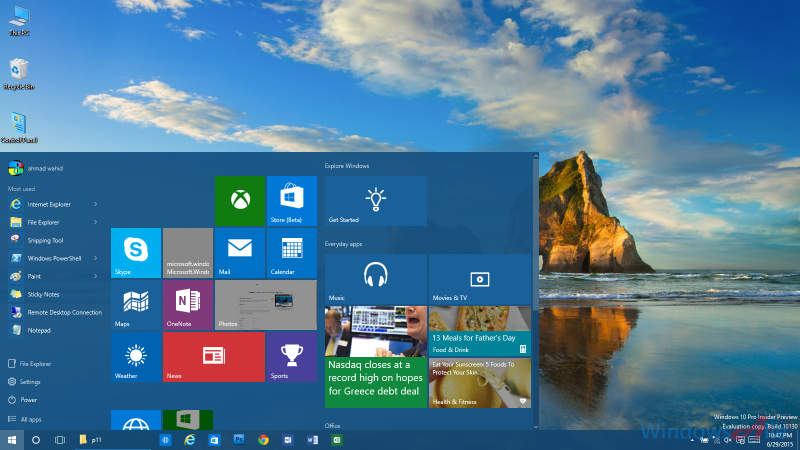
Task: Click the ahmad wahid user account
Action: (x=40, y=168)
